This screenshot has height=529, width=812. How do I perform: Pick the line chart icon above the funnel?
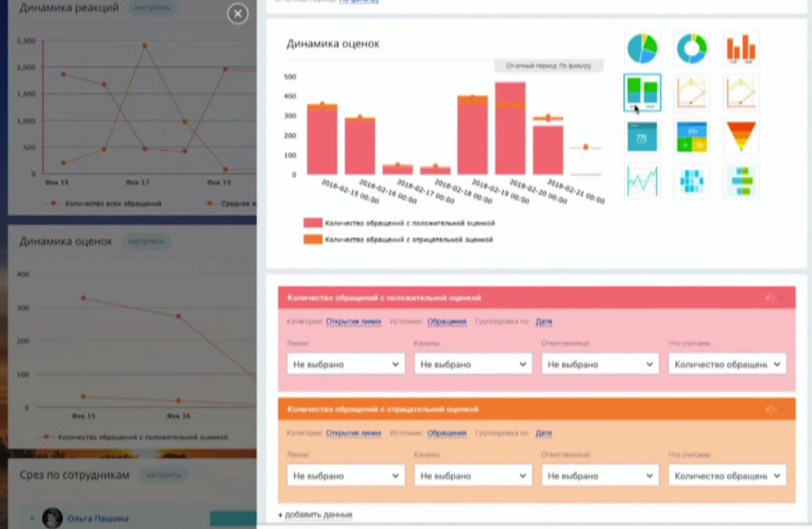(741, 92)
